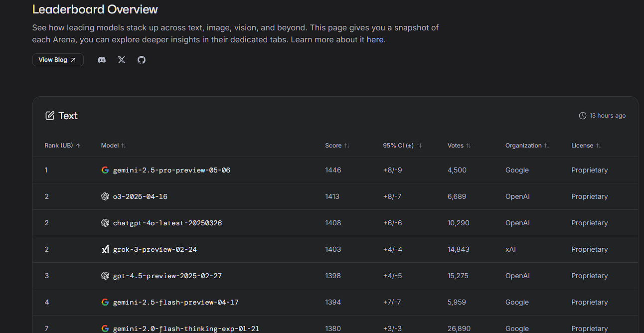The image size is (644, 333).
Task: Follow the 'here' link in description
Action: point(375,39)
